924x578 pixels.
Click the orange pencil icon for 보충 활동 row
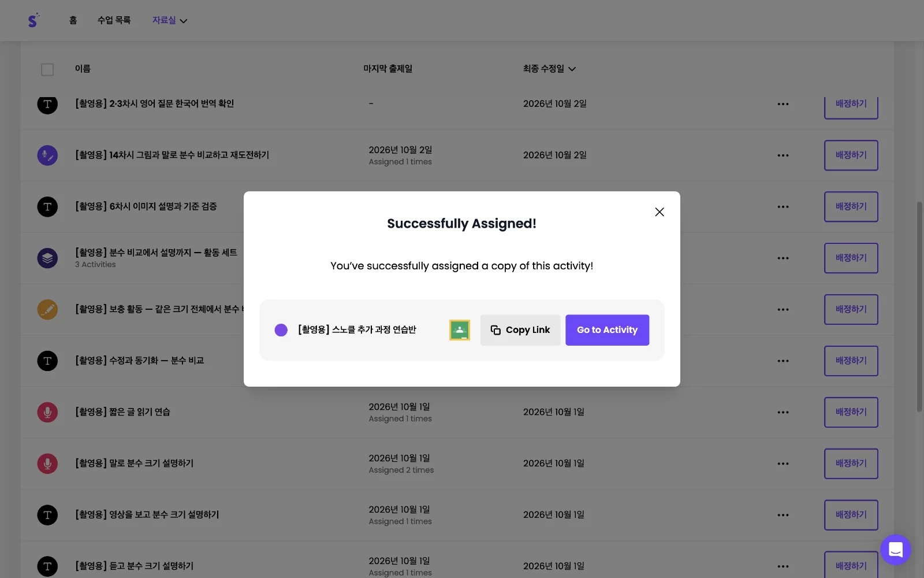point(47,310)
